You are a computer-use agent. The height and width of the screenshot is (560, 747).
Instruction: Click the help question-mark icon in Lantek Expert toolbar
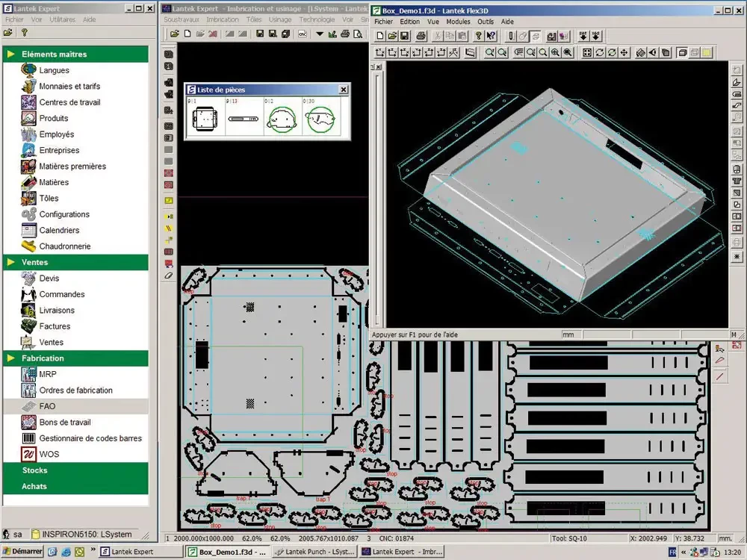[x=25, y=32]
